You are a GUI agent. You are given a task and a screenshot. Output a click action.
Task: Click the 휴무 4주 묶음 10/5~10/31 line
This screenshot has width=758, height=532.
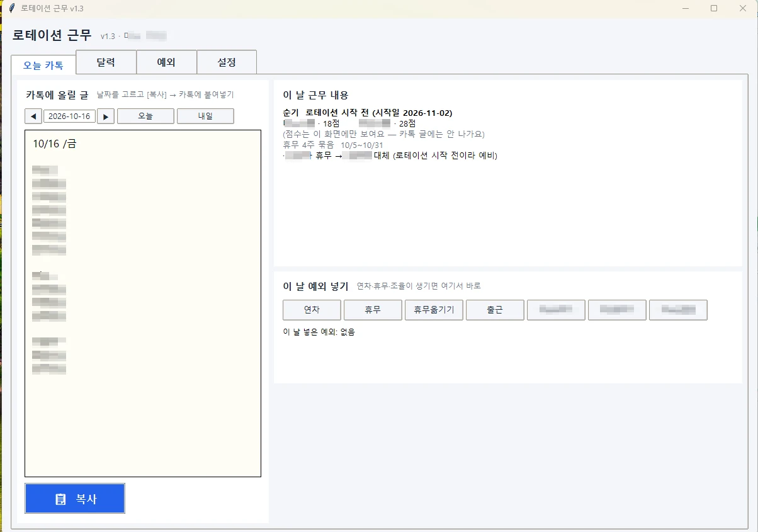point(333,145)
